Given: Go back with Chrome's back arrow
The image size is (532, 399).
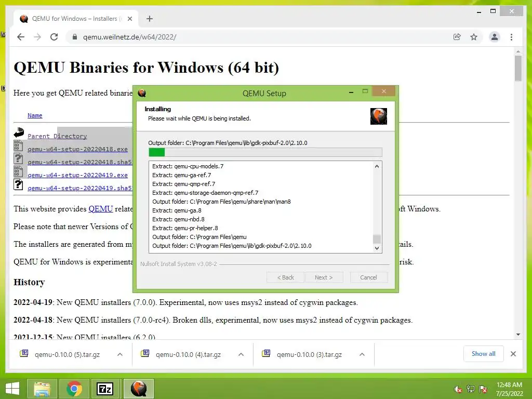Looking at the screenshot, I should pyautogui.click(x=21, y=37).
